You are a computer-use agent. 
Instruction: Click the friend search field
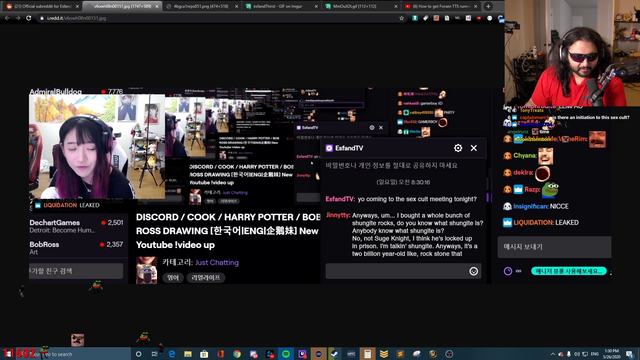76,271
